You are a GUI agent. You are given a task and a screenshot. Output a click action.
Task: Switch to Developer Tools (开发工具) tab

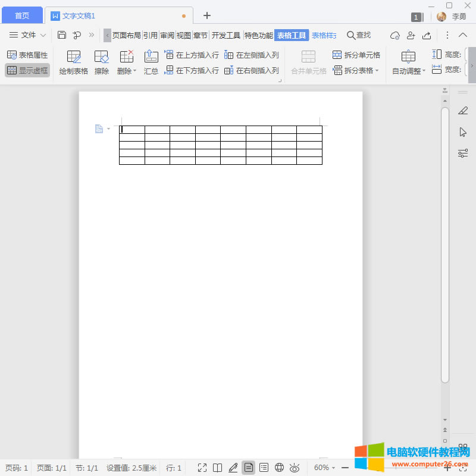click(x=226, y=35)
